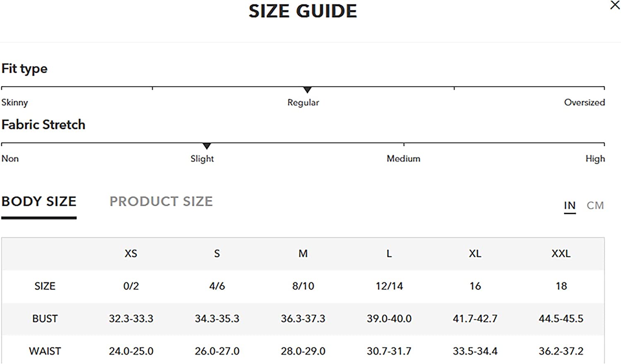Click the Oversized fit label
This screenshot has width=621, height=364.
tap(584, 103)
